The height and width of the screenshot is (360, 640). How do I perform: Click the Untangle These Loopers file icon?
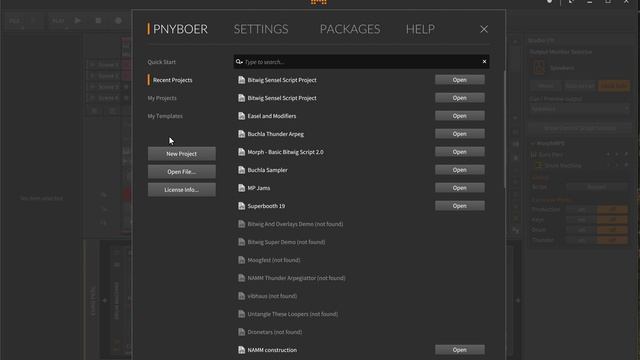coord(241,313)
